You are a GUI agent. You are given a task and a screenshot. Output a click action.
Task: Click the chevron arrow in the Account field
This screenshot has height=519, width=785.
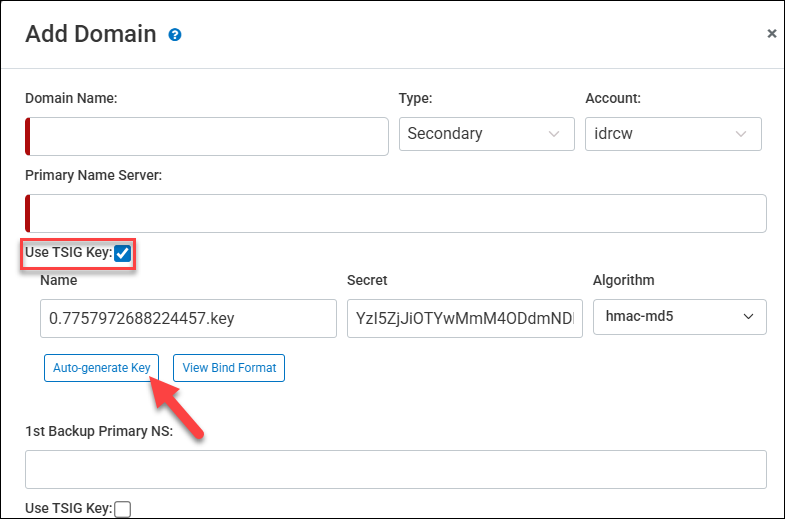(741, 134)
